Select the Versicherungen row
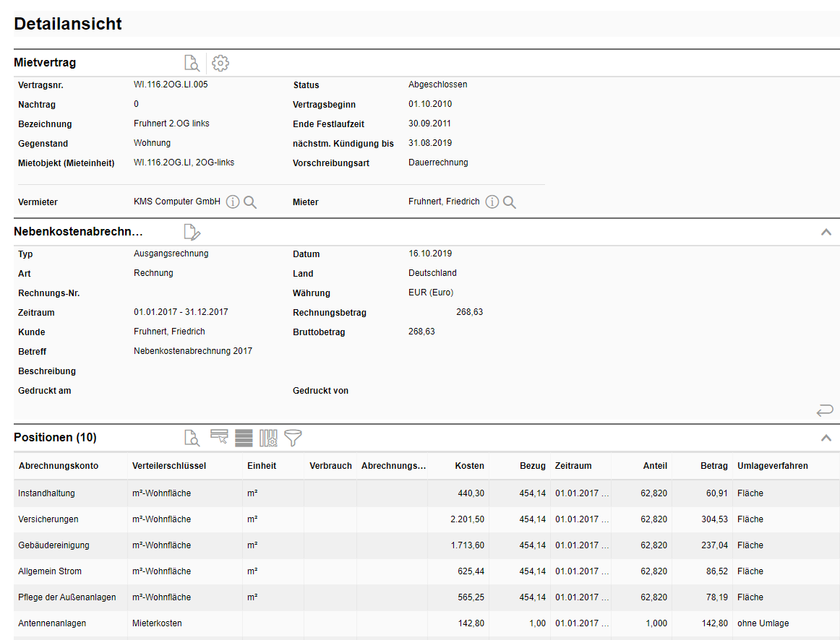Screen dimensions: 840x640 tap(48, 519)
